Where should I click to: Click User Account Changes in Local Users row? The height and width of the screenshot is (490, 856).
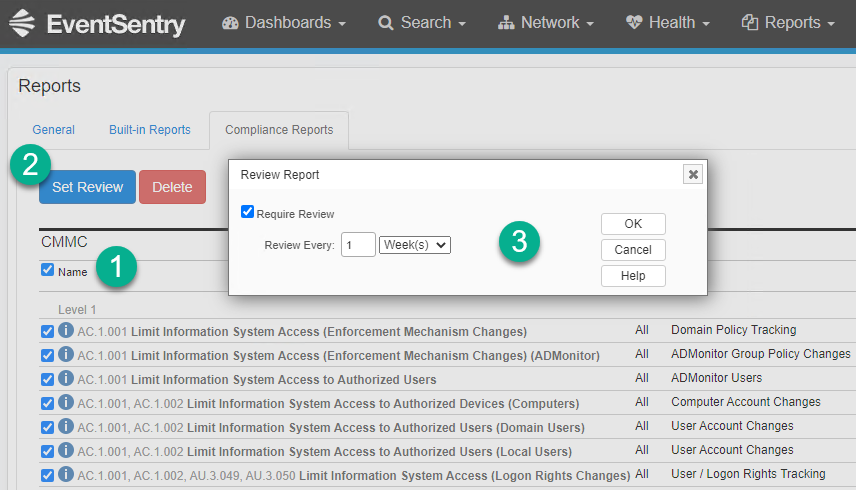[732, 450]
